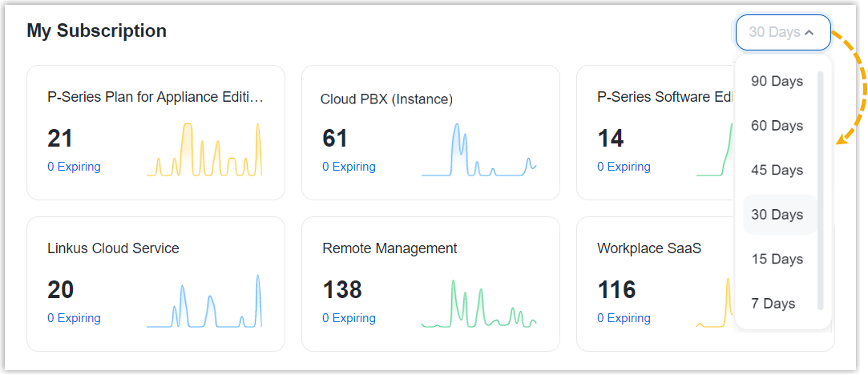Click the Remote Management count 138

point(342,289)
